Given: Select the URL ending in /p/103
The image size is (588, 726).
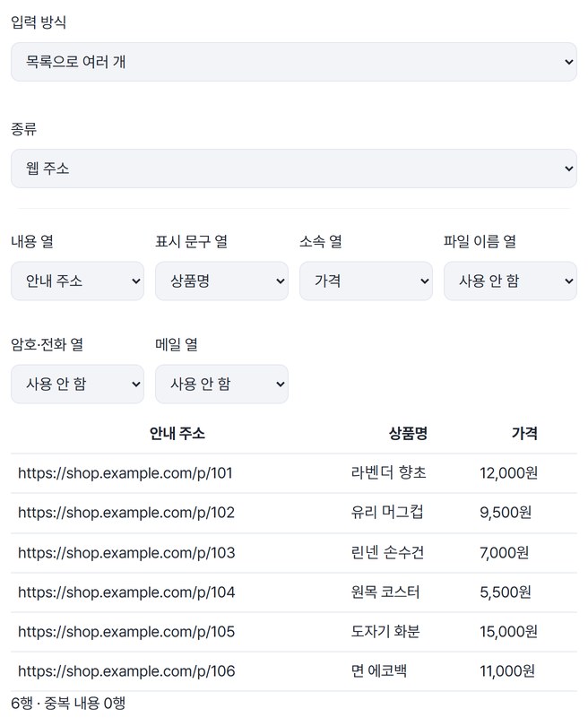Looking at the screenshot, I should 126,553.
